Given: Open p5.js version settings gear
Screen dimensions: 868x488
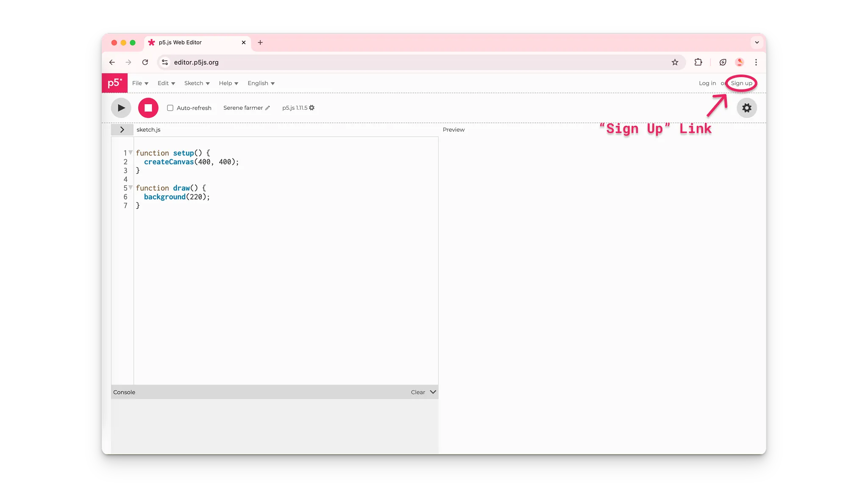Looking at the screenshot, I should point(312,108).
